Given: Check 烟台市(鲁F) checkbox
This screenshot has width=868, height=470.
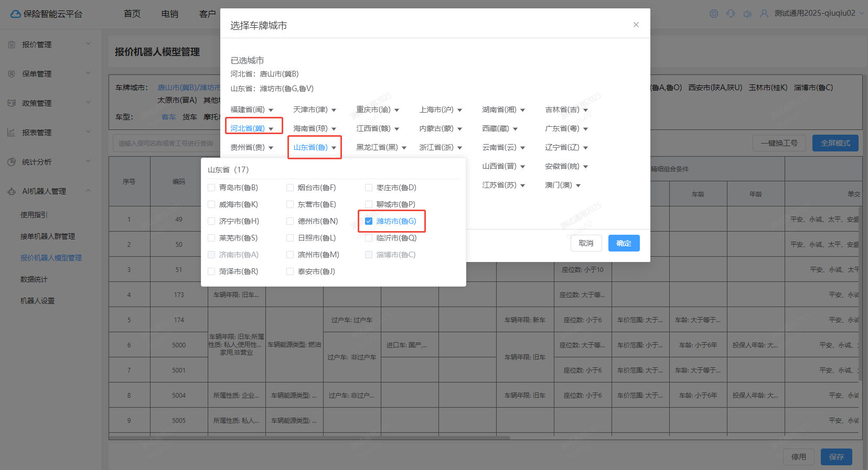Looking at the screenshot, I should [x=290, y=188].
